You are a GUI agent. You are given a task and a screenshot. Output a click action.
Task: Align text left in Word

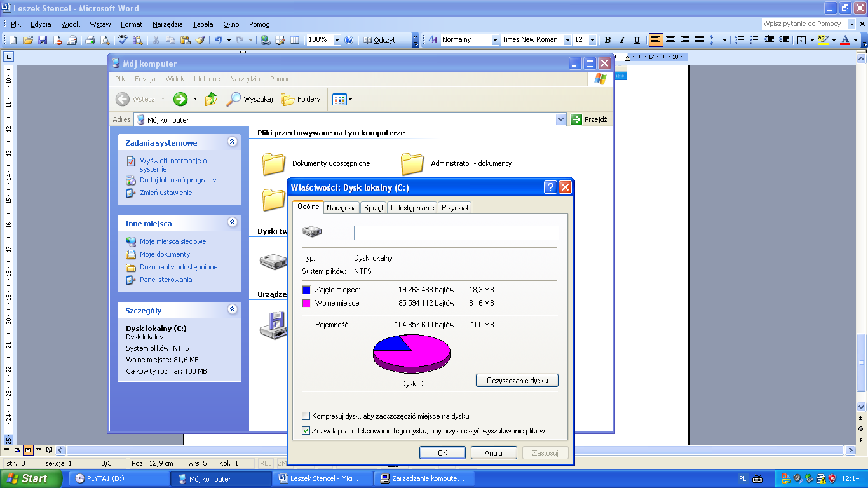(656, 40)
